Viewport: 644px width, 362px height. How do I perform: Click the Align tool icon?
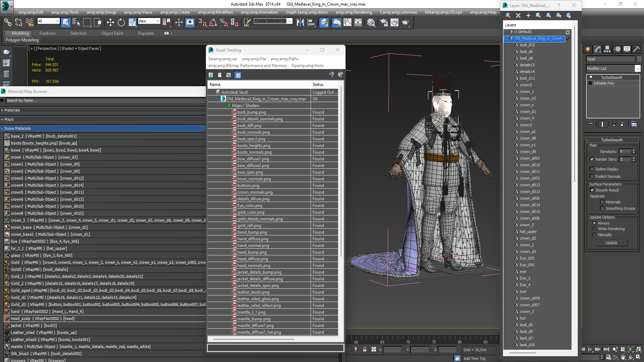[x=311, y=22]
